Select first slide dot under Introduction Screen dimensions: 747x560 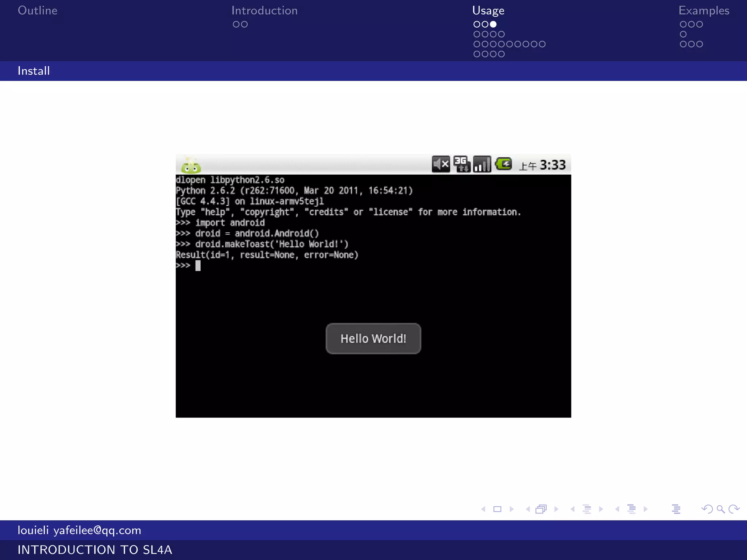tap(236, 24)
